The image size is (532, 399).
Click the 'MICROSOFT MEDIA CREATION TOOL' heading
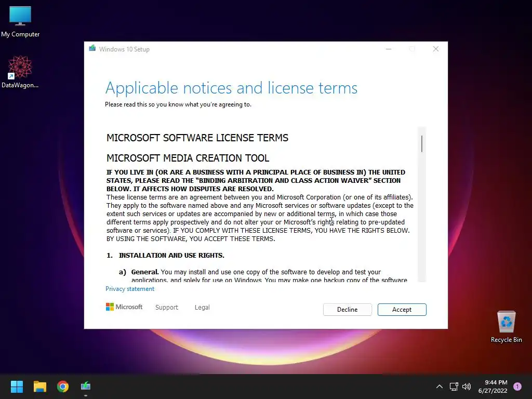click(x=188, y=158)
